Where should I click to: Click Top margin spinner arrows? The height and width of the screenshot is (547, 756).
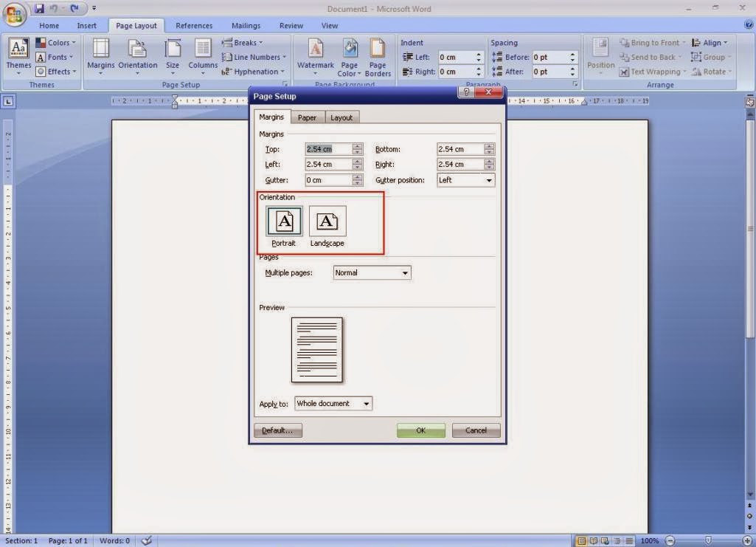click(357, 149)
